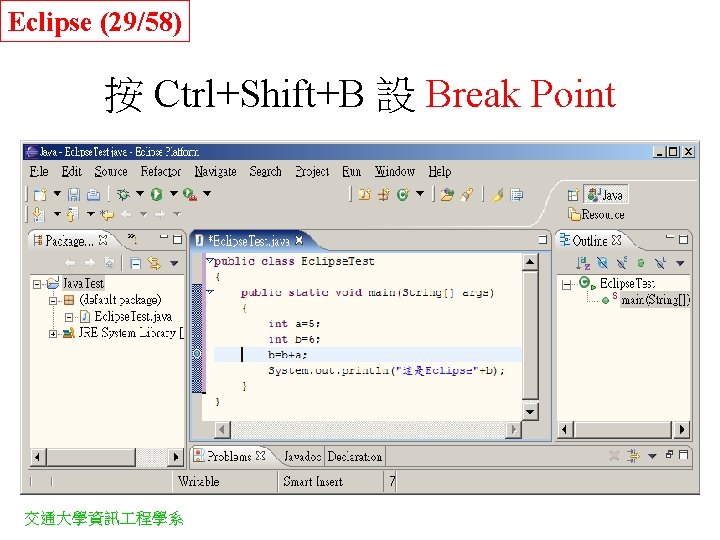Screen dimensions: 720x540
Task: Collapse the EclipseTest class in Outline
Action: coord(567,285)
